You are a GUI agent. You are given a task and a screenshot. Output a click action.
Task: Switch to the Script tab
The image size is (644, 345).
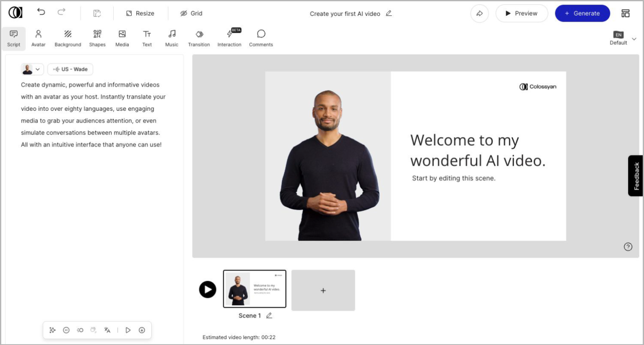[13, 38]
